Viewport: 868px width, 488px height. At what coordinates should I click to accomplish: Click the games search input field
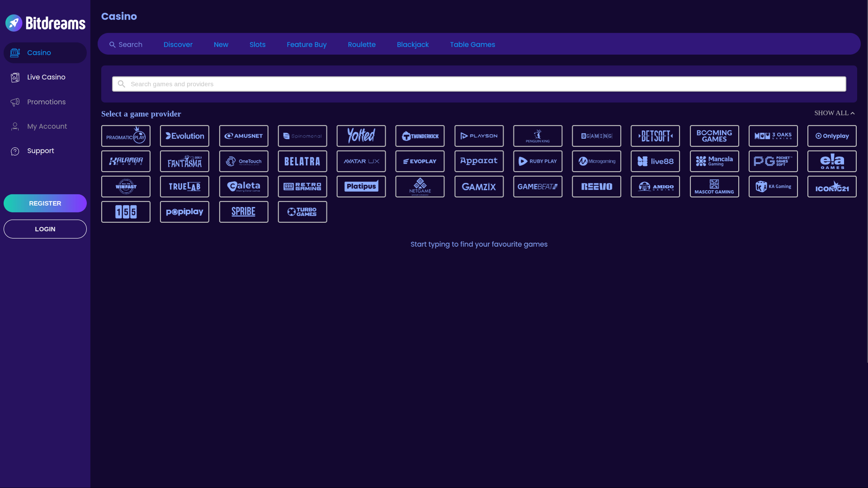pos(316,84)
